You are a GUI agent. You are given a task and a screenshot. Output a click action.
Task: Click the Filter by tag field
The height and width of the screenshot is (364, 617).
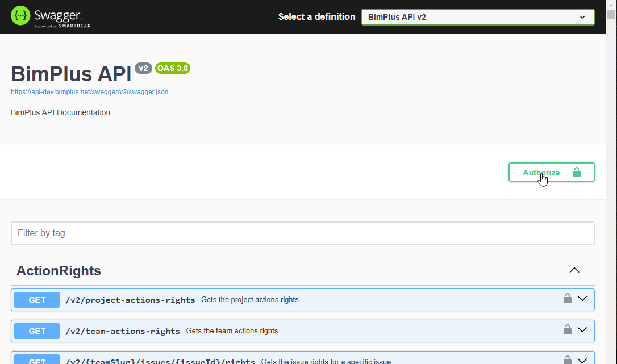(x=303, y=233)
